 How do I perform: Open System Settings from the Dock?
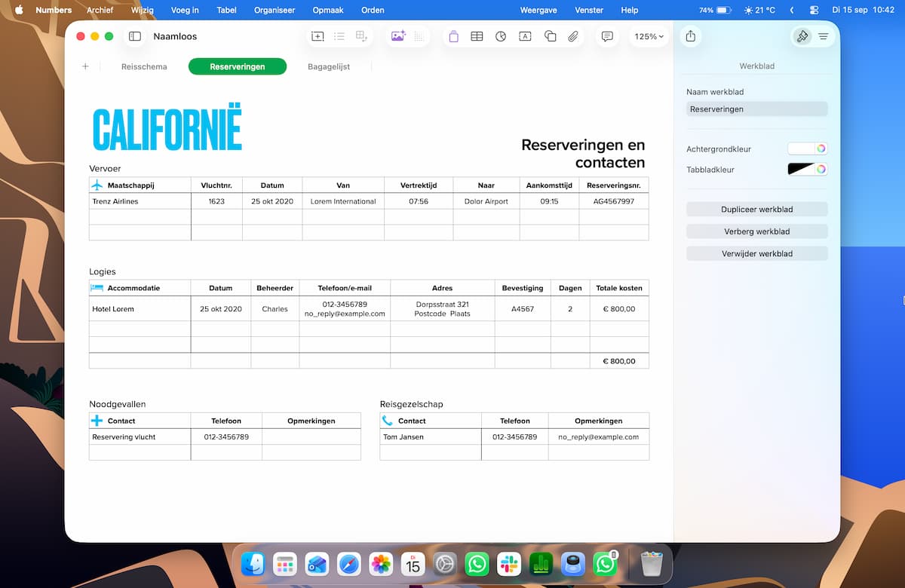coord(445,564)
